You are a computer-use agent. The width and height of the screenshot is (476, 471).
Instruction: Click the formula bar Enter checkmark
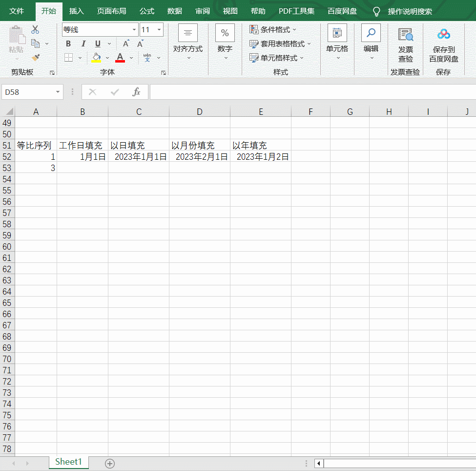(x=115, y=92)
